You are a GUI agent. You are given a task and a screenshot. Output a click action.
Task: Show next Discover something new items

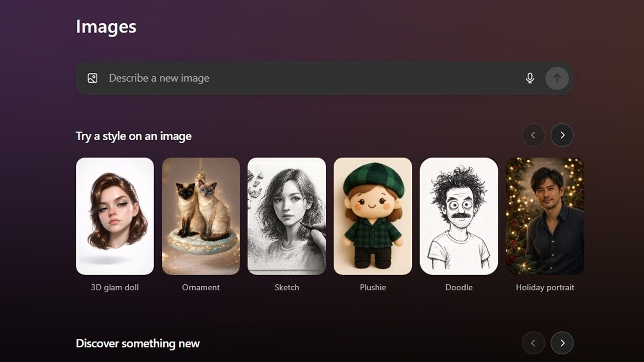(562, 343)
